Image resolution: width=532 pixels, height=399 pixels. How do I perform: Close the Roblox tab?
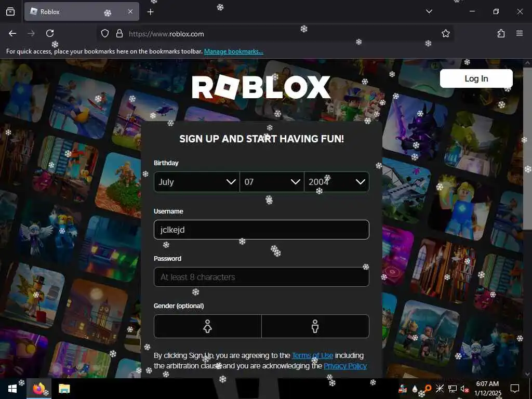coord(130,11)
